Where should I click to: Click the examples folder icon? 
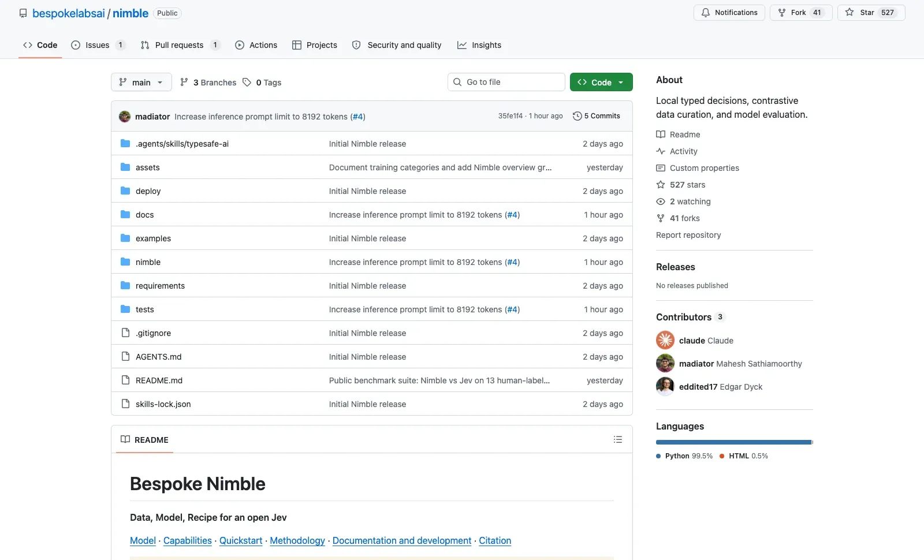[125, 238]
